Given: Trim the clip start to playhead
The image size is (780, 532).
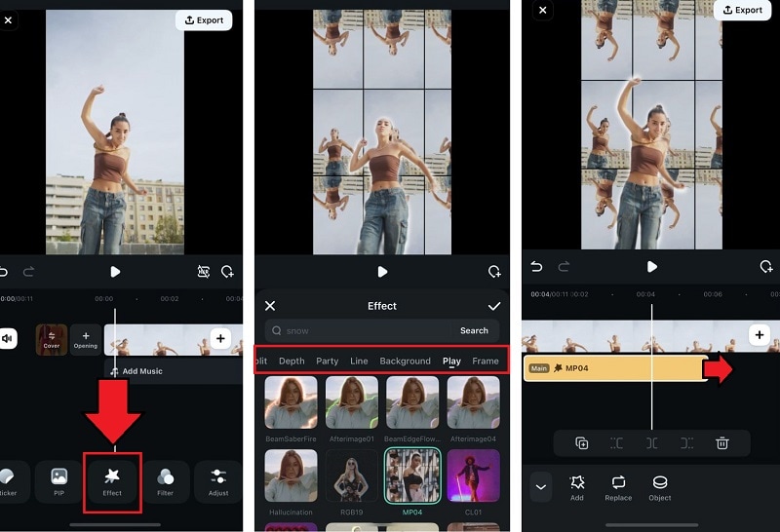Looking at the screenshot, I should tap(616, 443).
